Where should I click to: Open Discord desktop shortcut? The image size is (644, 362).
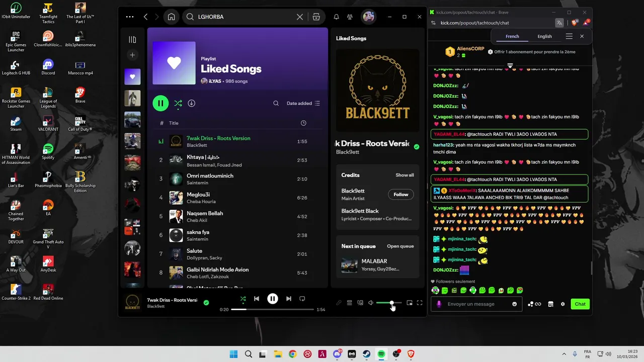click(48, 67)
